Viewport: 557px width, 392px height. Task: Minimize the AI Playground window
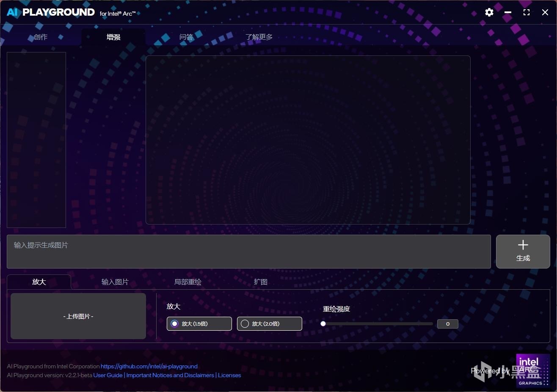click(508, 13)
